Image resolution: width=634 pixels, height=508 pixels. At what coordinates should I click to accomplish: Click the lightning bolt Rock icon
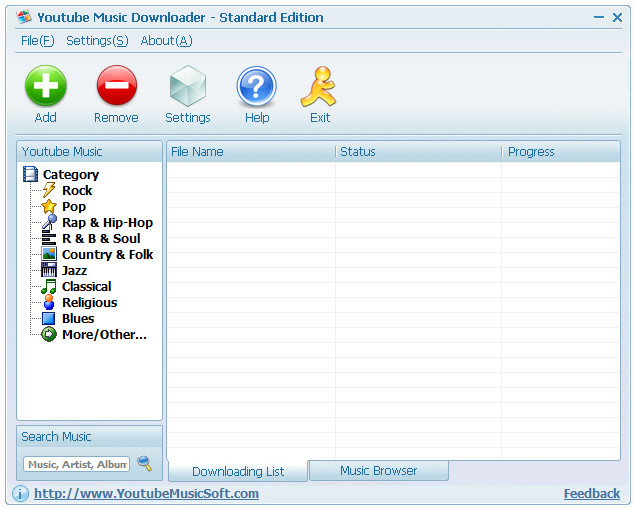coord(49,190)
